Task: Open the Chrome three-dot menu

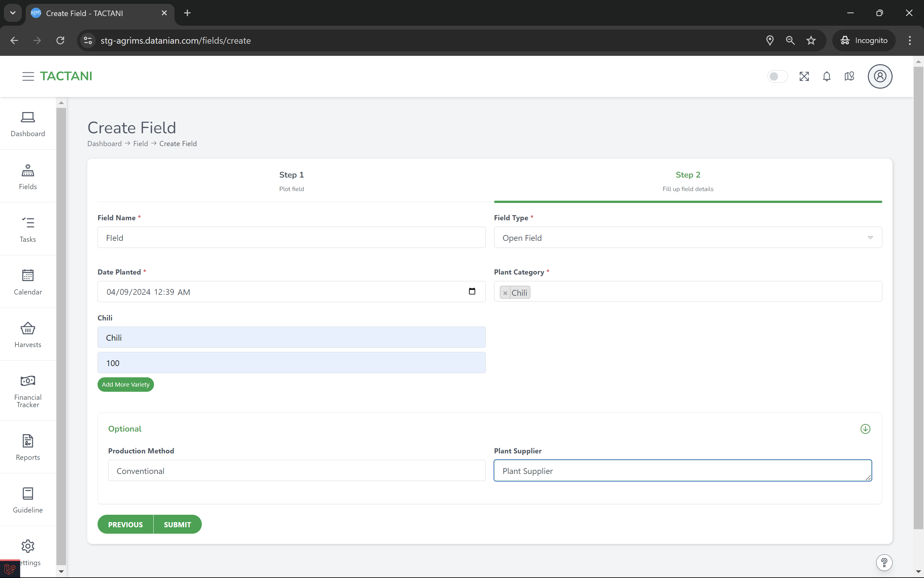Action: click(910, 40)
